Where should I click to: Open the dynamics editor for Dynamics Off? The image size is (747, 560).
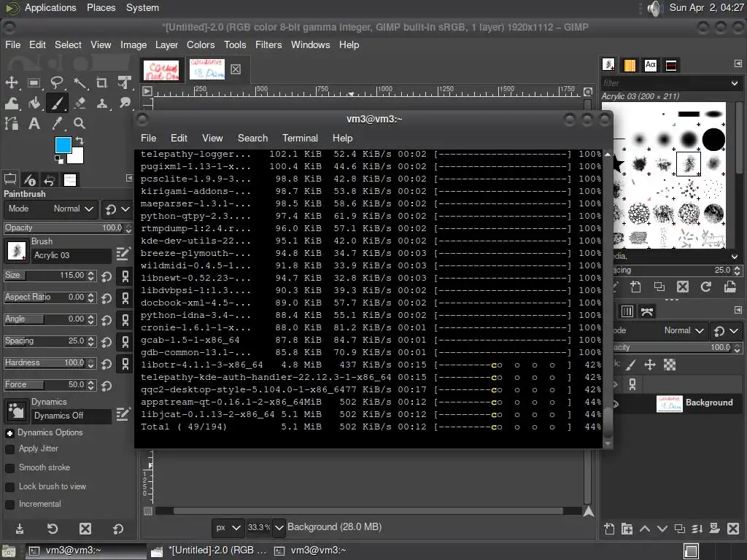[x=123, y=414]
